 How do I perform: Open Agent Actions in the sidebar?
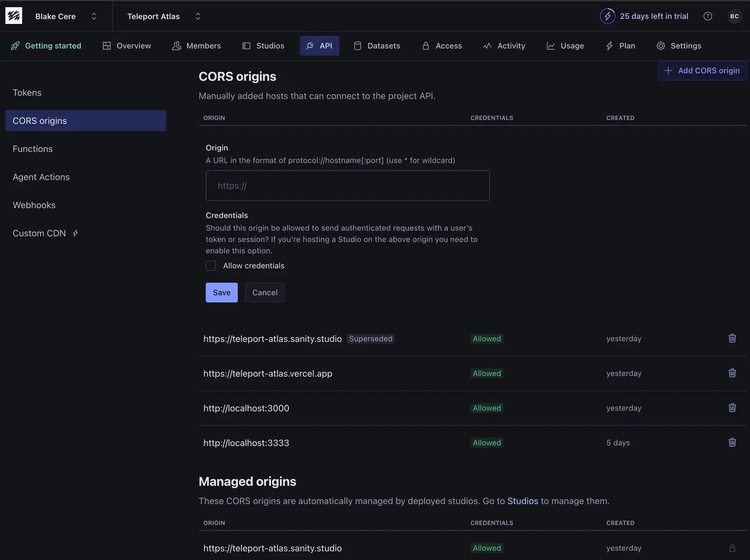tap(86, 177)
